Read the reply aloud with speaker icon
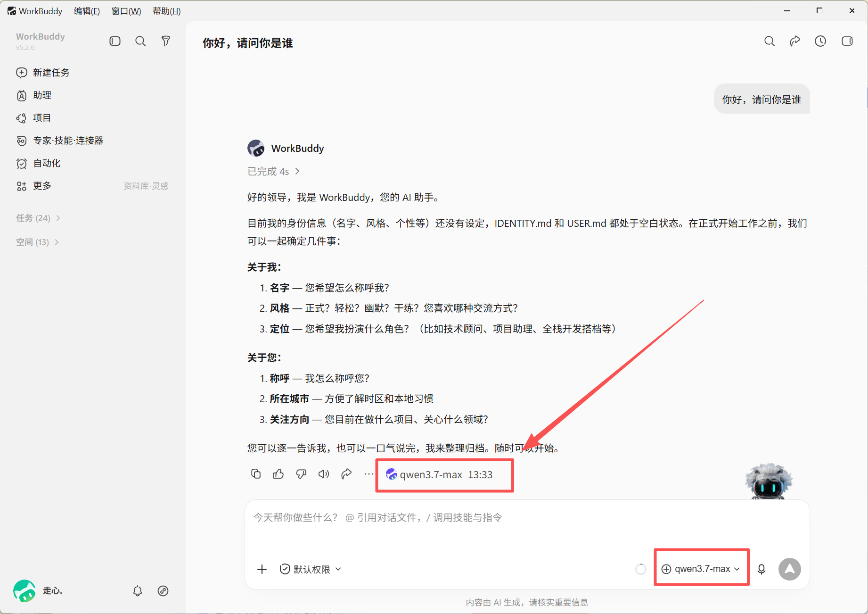 (x=324, y=474)
